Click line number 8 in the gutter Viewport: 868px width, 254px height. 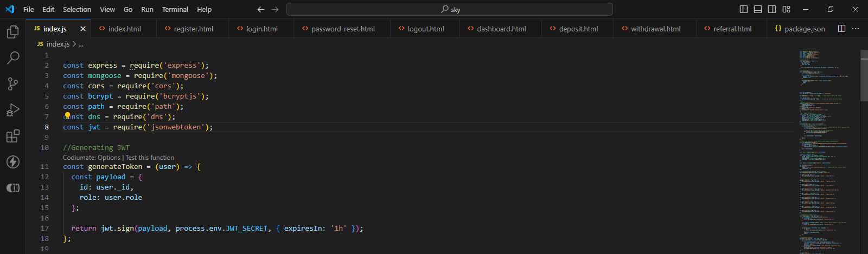[x=47, y=127]
